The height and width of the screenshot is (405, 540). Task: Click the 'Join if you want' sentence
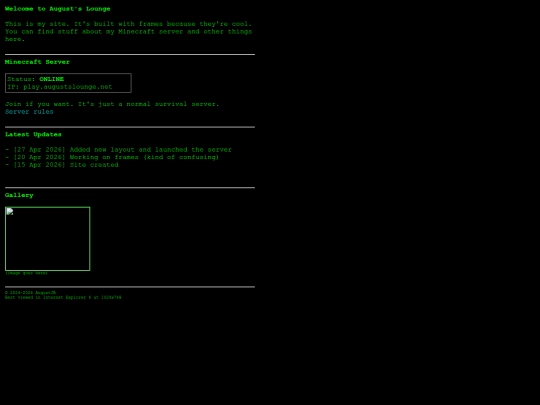point(112,104)
